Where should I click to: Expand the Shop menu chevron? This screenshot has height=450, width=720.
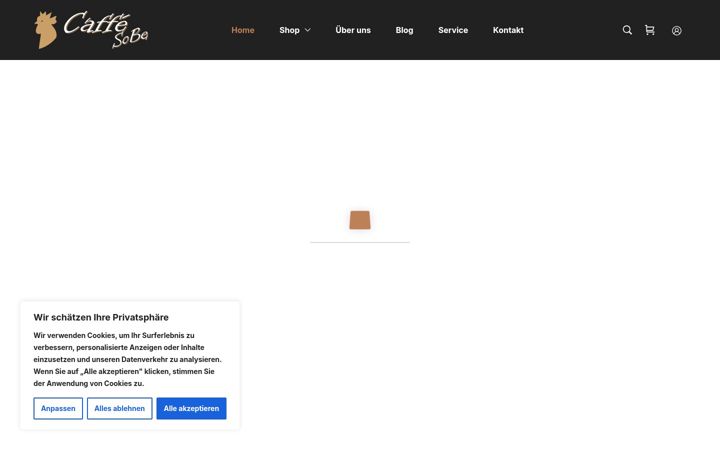point(308,30)
